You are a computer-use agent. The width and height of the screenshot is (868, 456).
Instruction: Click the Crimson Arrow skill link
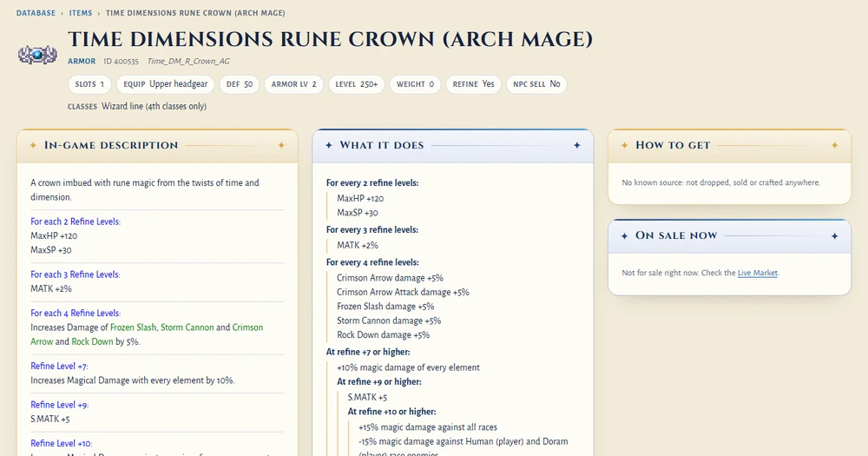(x=147, y=334)
